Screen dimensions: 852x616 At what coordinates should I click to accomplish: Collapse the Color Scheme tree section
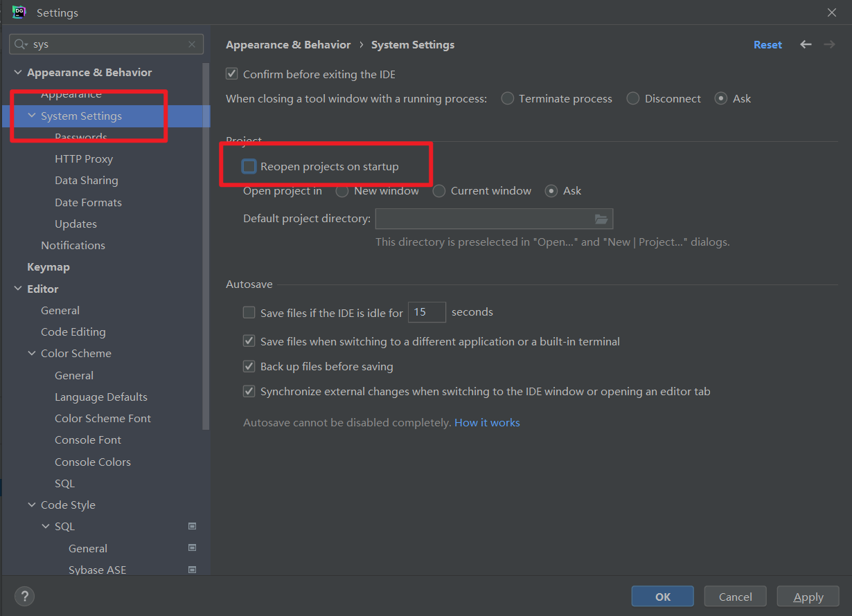click(32, 354)
